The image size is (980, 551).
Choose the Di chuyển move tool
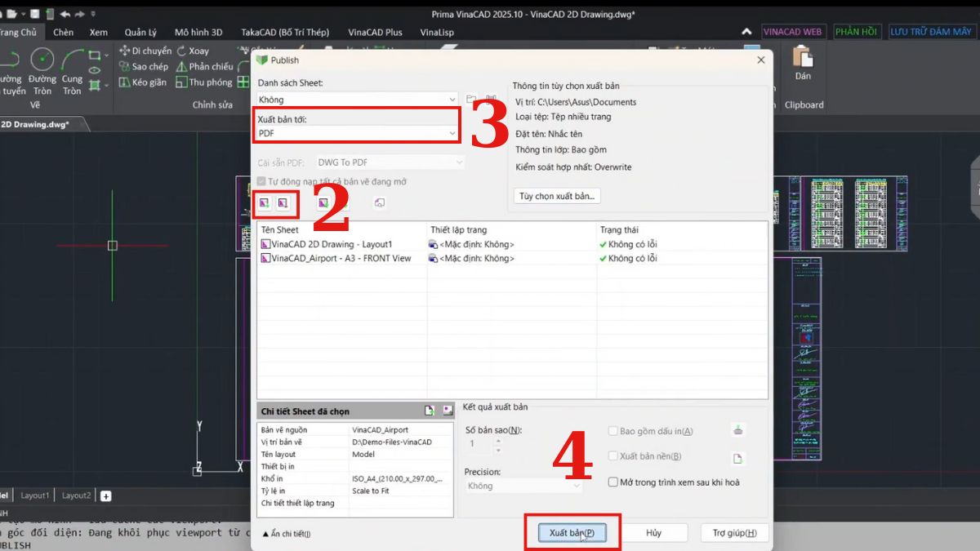tap(145, 51)
